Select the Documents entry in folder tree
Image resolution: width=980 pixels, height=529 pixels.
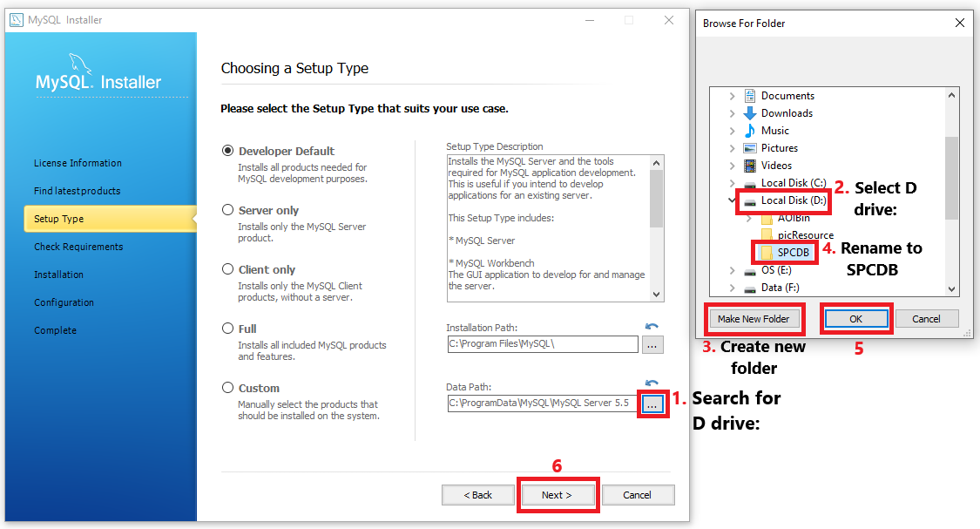787,96
